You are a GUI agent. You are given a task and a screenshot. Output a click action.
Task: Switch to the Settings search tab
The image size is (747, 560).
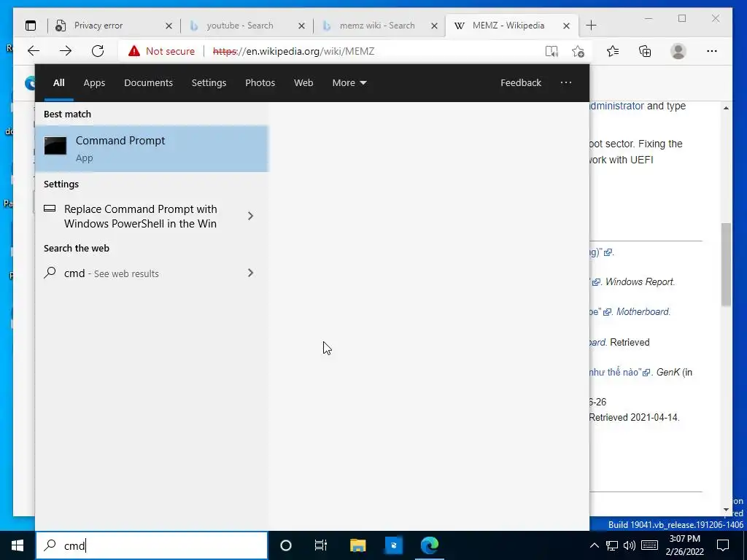point(209,83)
